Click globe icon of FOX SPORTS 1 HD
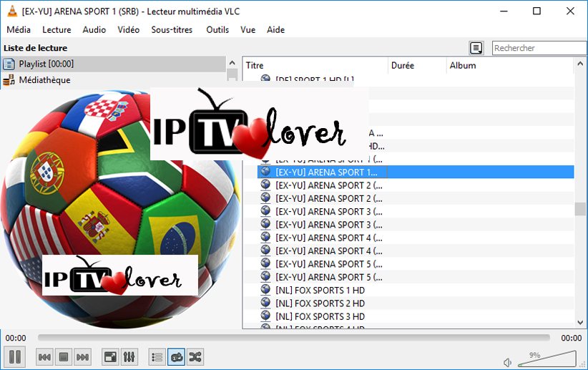This screenshot has height=370, width=588. coord(265,289)
